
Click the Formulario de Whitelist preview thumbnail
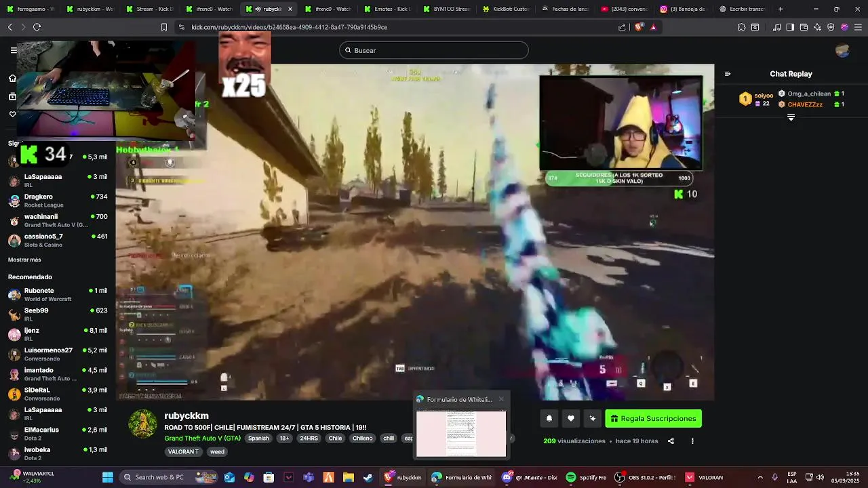pyautogui.click(x=461, y=434)
